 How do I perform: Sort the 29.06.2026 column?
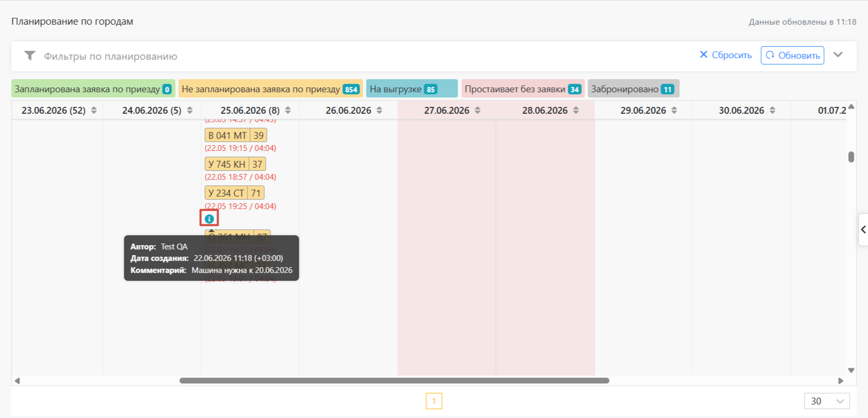674,111
